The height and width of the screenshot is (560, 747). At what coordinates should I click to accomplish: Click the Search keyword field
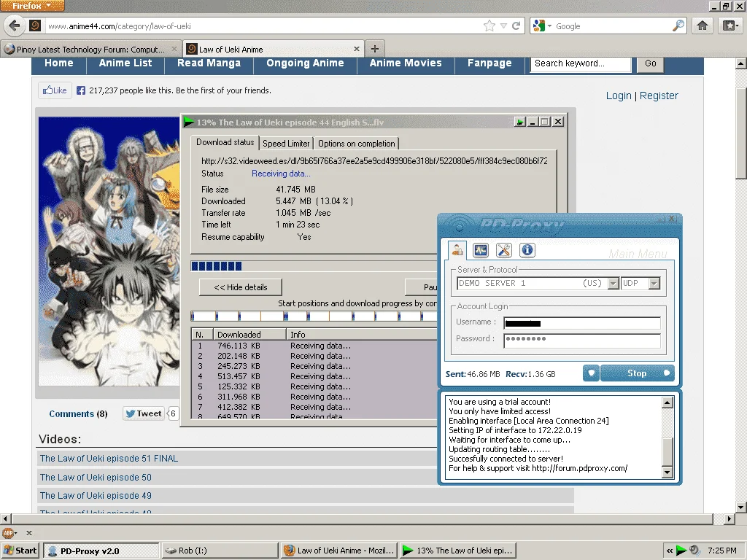[581, 64]
